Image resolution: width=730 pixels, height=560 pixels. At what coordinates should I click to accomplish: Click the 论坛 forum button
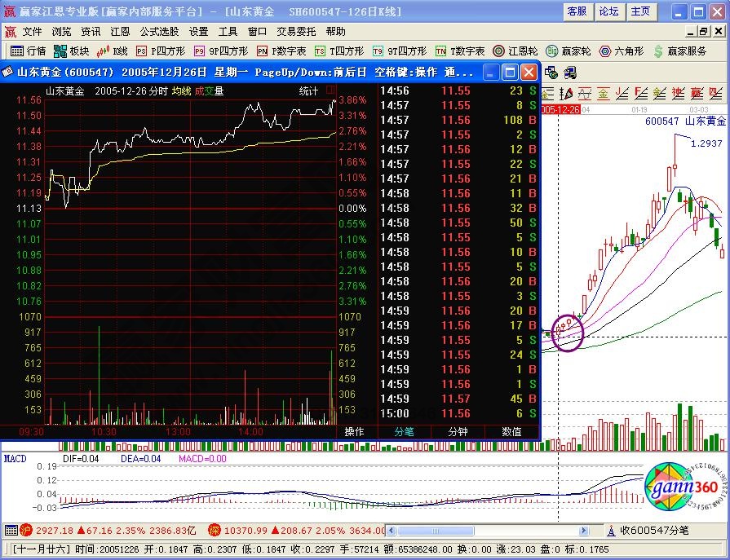pos(608,11)
